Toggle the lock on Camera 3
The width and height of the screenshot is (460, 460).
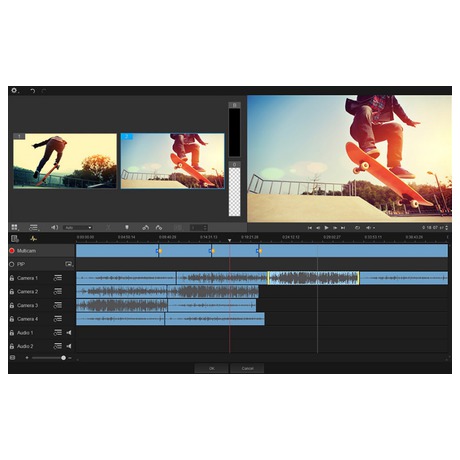click(12, 305)
